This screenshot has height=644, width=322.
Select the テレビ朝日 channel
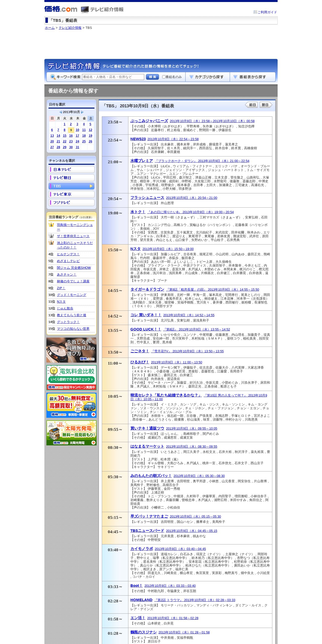click(71, 178)
